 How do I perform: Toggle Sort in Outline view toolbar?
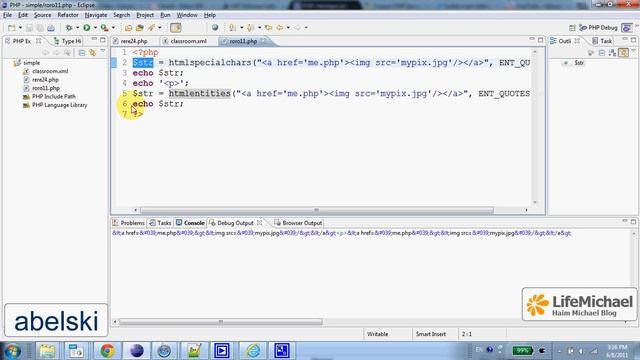(x=612, y=53)
